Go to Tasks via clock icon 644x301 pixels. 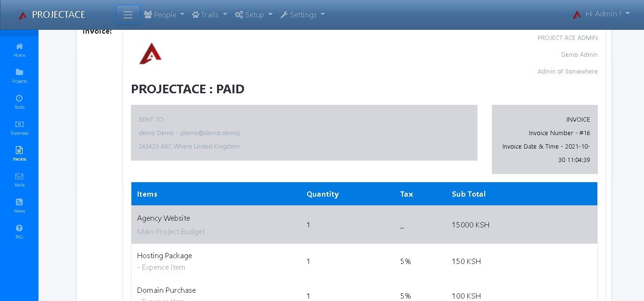tap(19, 99)
